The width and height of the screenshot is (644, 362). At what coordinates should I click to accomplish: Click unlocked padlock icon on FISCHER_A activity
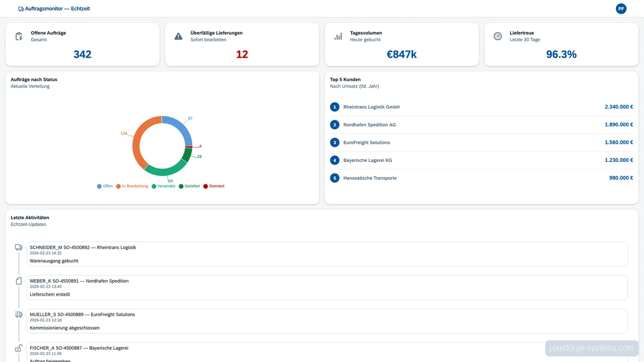(x=19, y=347)
